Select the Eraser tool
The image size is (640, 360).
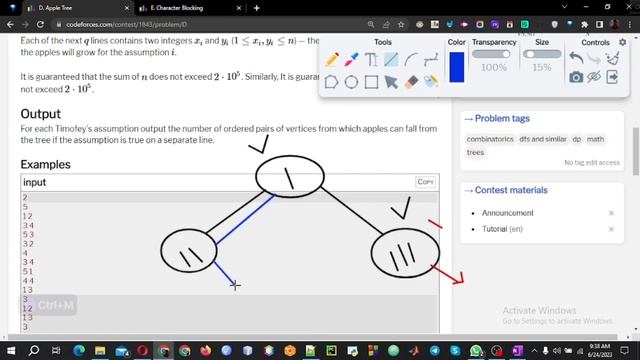411,82
